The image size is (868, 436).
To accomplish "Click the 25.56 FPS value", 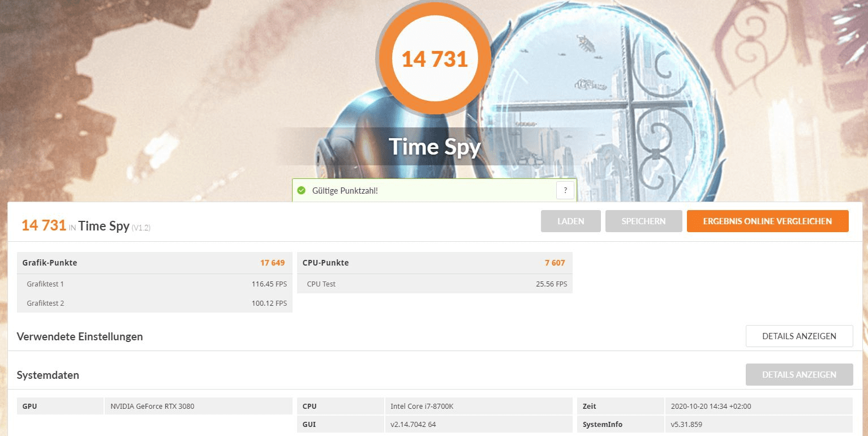I will [551, 284].
